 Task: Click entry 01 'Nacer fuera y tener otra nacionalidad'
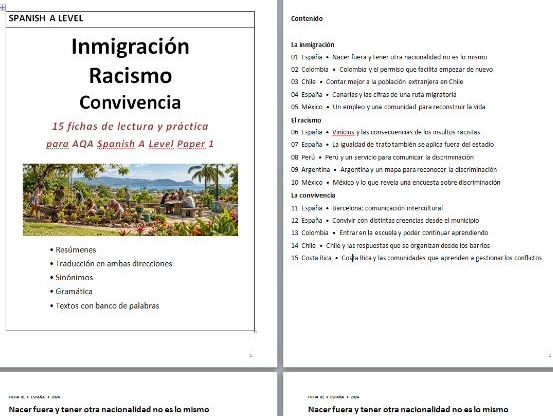[389, 57]
